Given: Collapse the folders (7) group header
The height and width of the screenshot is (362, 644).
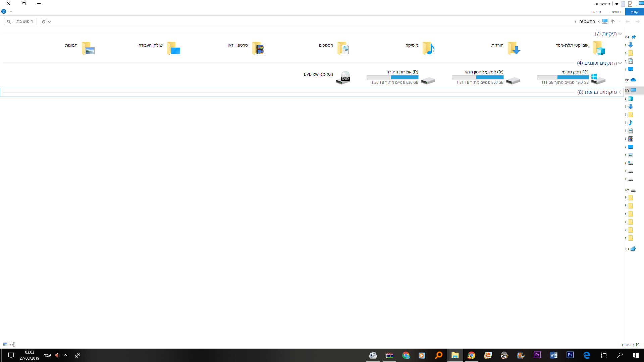Looking at the screenshot, I should click(620, 34).
